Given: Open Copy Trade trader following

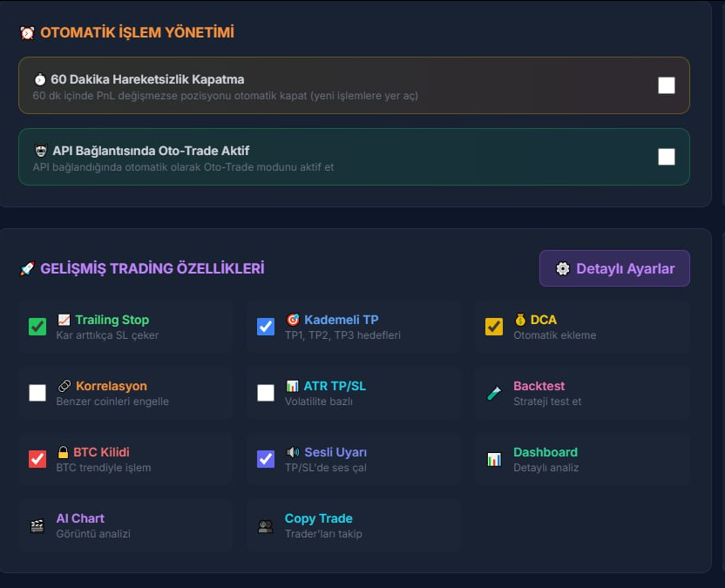Looking at the screenshot, I should tap(354, 525).
